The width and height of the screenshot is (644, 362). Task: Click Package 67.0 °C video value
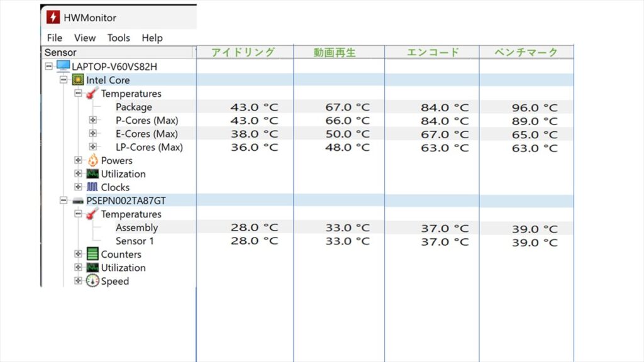[x=347, y=107]
